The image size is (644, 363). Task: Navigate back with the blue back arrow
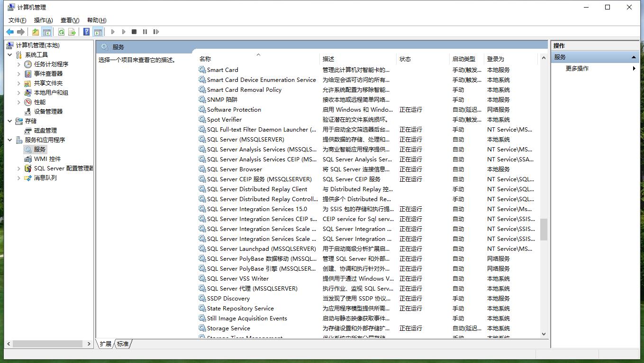point(10,31)
